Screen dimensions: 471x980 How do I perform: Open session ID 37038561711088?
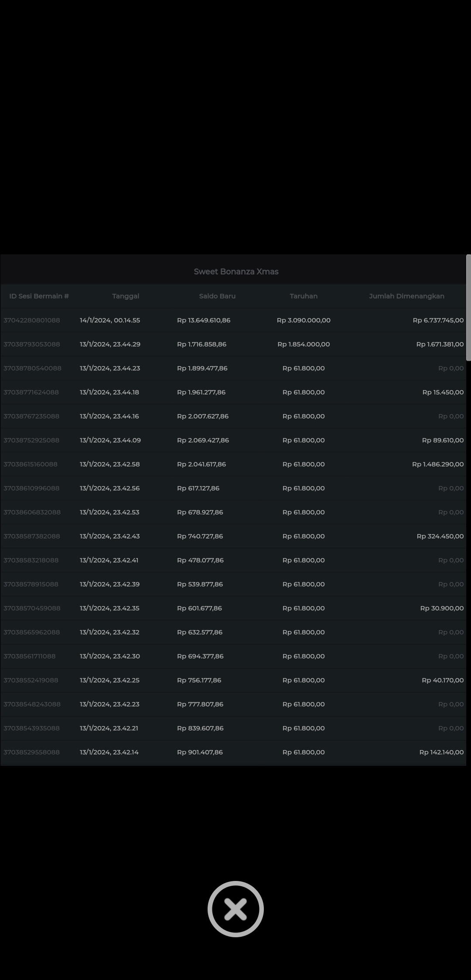[30, 656]
